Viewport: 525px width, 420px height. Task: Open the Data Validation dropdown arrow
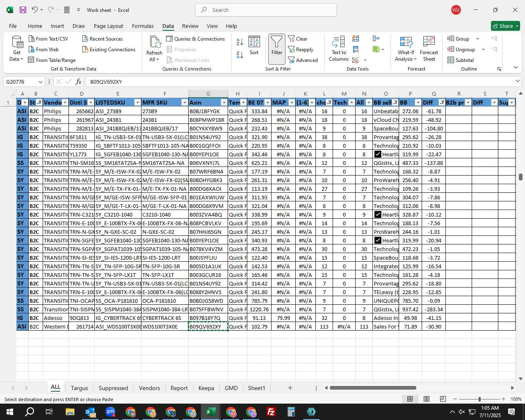point(365,60)
